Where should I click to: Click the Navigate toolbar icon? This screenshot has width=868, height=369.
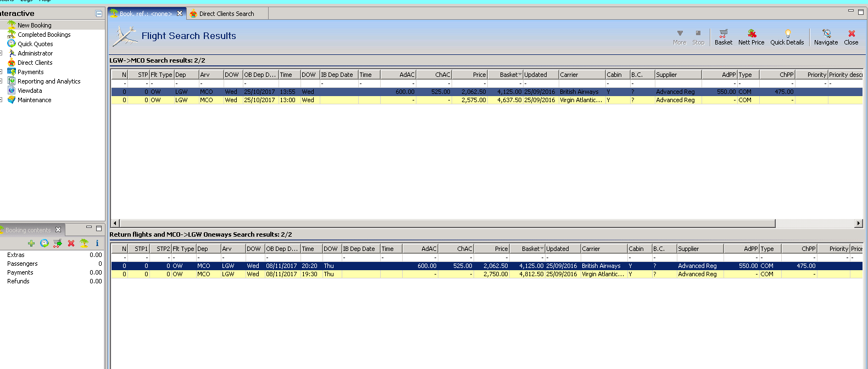pos(826,37)
